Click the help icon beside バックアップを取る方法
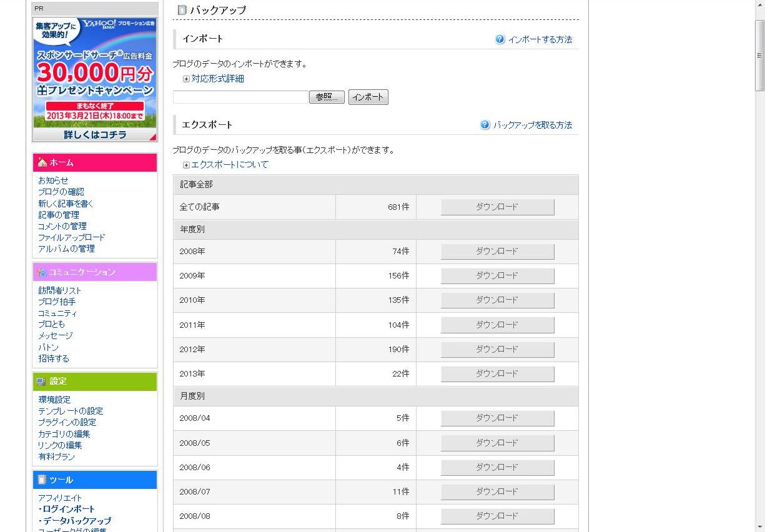 [485, 125]
